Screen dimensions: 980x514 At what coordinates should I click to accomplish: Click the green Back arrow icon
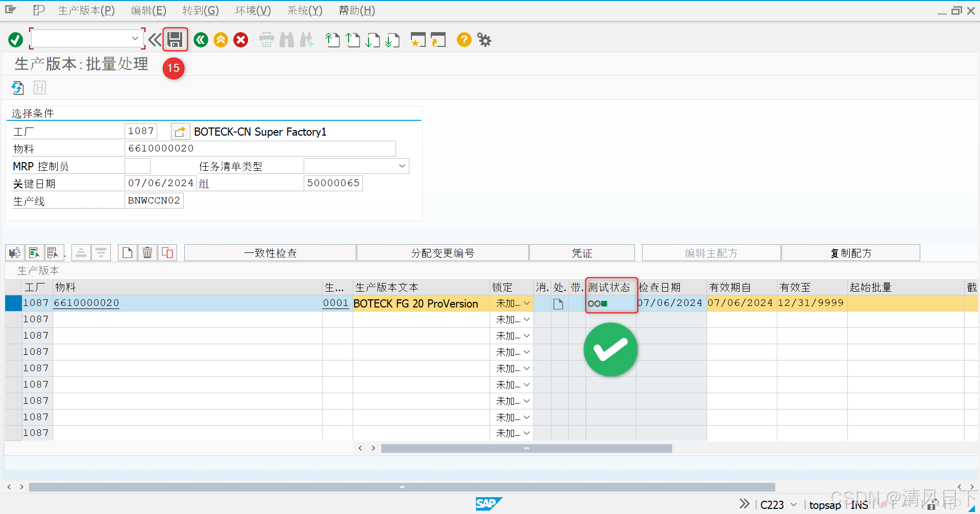(201, 40)
